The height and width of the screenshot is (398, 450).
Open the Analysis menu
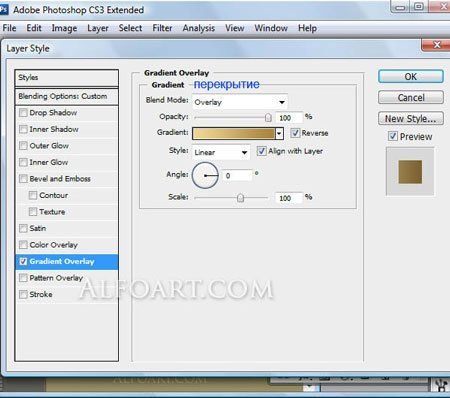pos(199,28)
